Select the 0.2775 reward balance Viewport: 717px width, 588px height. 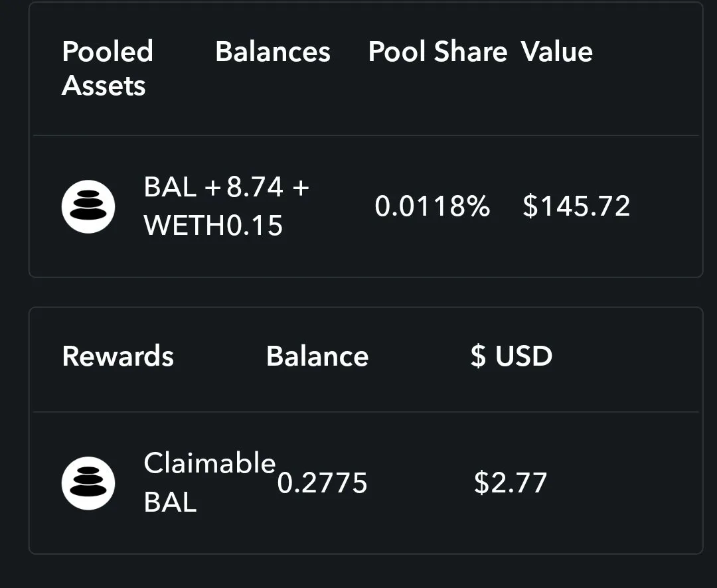click(x=323, y=483)
